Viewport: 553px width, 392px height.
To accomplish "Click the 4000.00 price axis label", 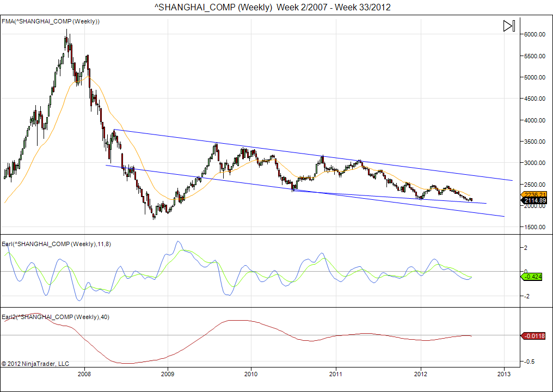I will coord(536,120).
